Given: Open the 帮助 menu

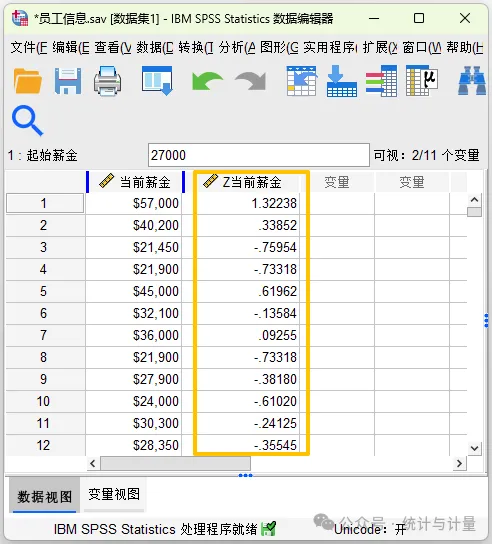Looking at the screenshot, I should pyautogui.click(x=465, y=48).
